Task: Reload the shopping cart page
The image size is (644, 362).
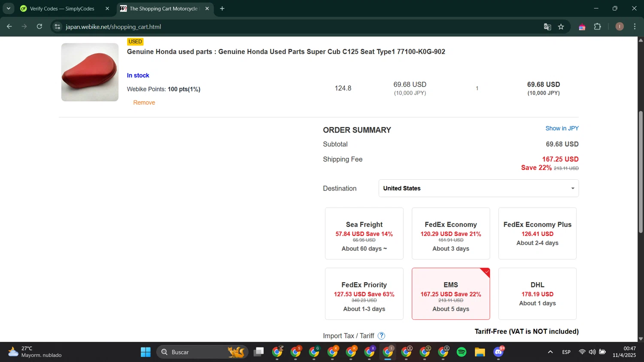Action: pos(39,27)
